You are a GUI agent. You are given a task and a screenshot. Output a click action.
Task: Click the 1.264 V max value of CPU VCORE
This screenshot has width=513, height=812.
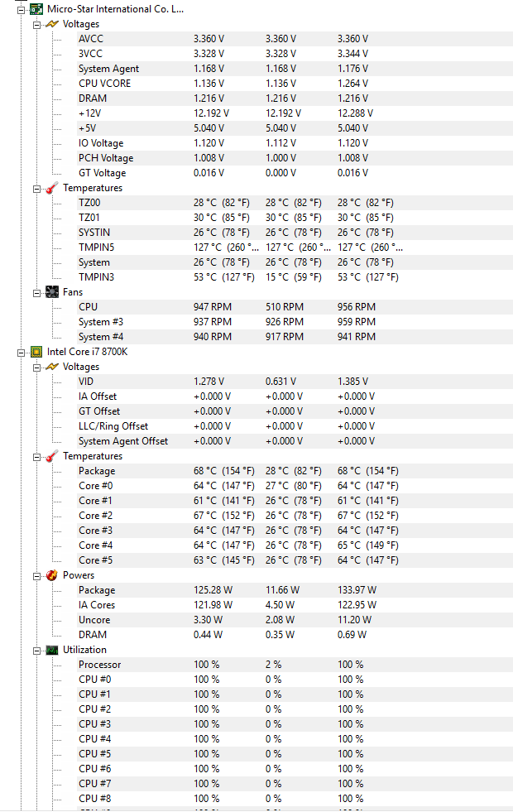click(353, 84)
